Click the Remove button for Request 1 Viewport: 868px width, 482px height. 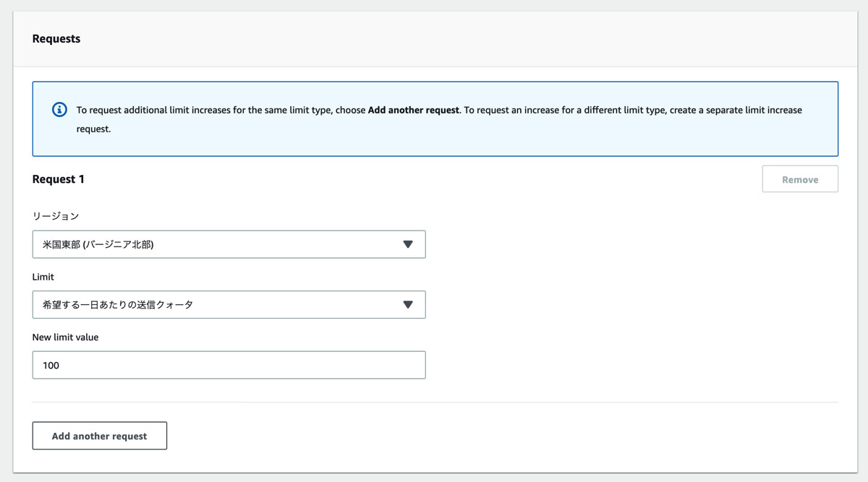pos(800,178)
